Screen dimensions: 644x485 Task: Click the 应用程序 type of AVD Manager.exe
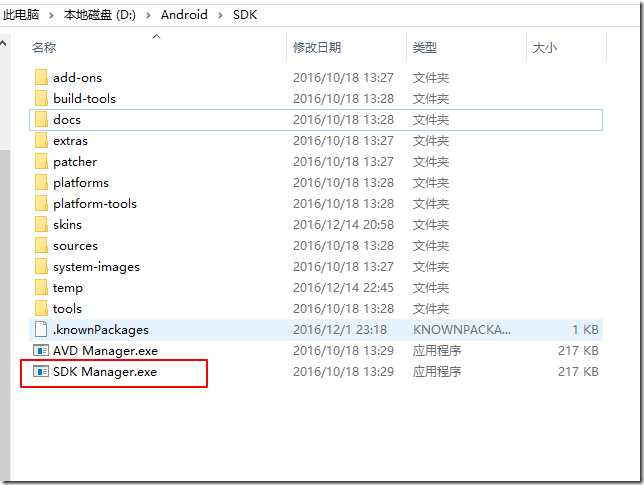point(437,350)
